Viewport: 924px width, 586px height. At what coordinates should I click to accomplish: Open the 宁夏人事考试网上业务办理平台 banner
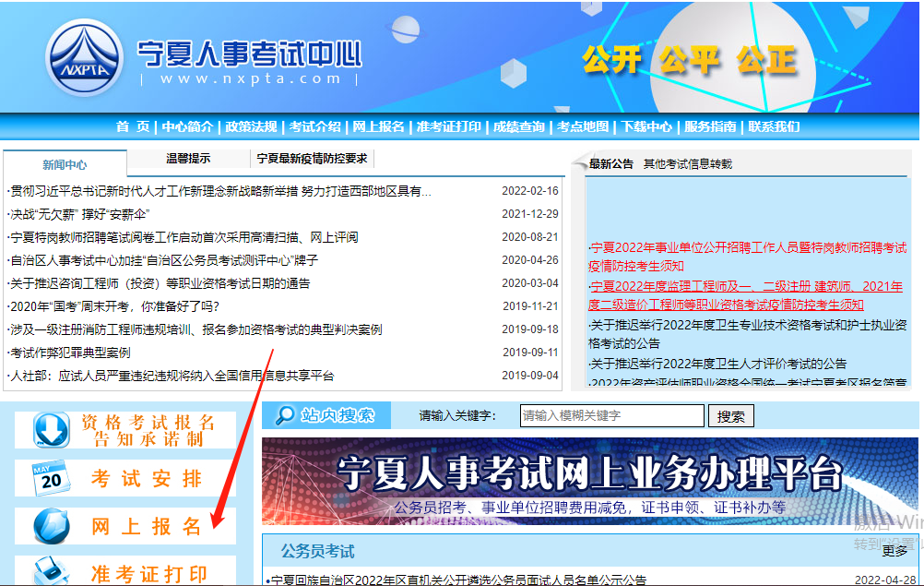tap(590, 481)
